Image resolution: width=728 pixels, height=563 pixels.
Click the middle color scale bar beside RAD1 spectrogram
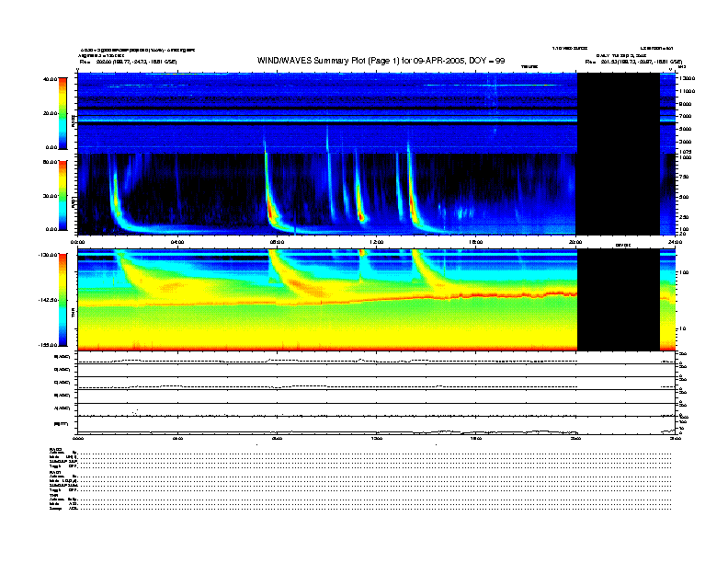(x=63, y=195)
